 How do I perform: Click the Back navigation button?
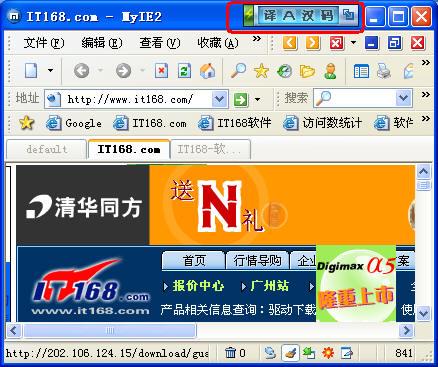click(81, 71)
